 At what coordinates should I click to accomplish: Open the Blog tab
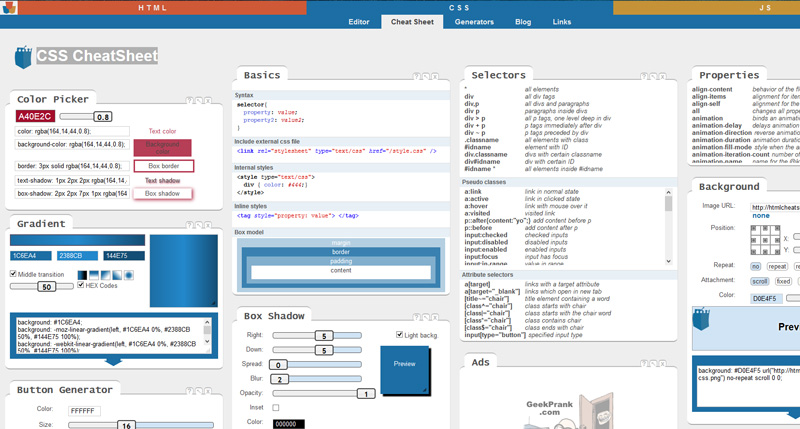coord(523,22)
